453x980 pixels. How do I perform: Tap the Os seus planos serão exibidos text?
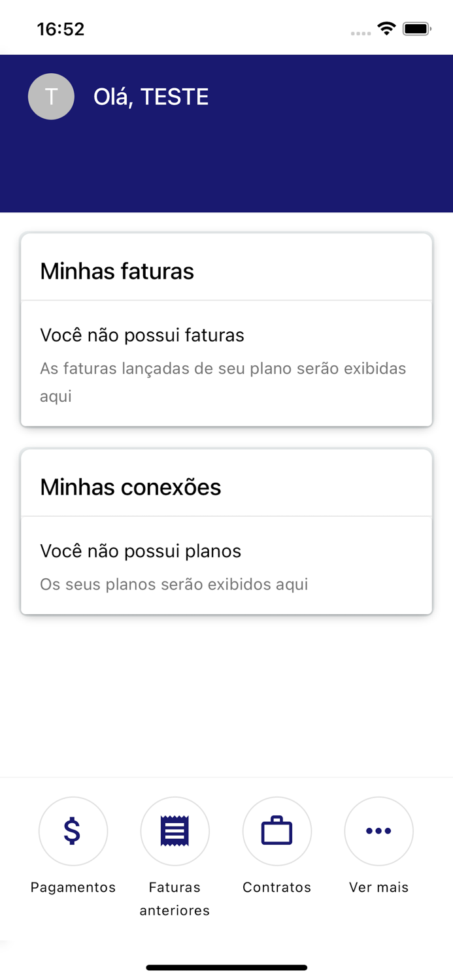pyautogui.click(x=174, y=584)
